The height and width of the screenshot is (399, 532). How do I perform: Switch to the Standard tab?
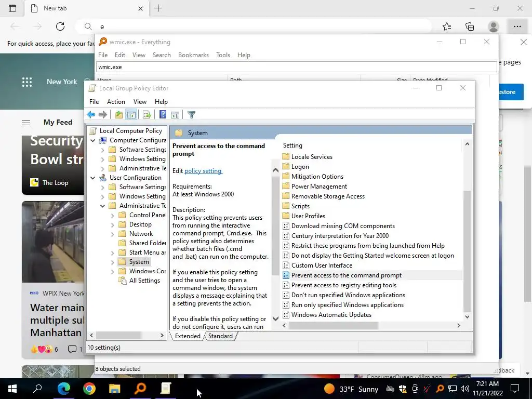pyautogui.click(x=220, y=336)
